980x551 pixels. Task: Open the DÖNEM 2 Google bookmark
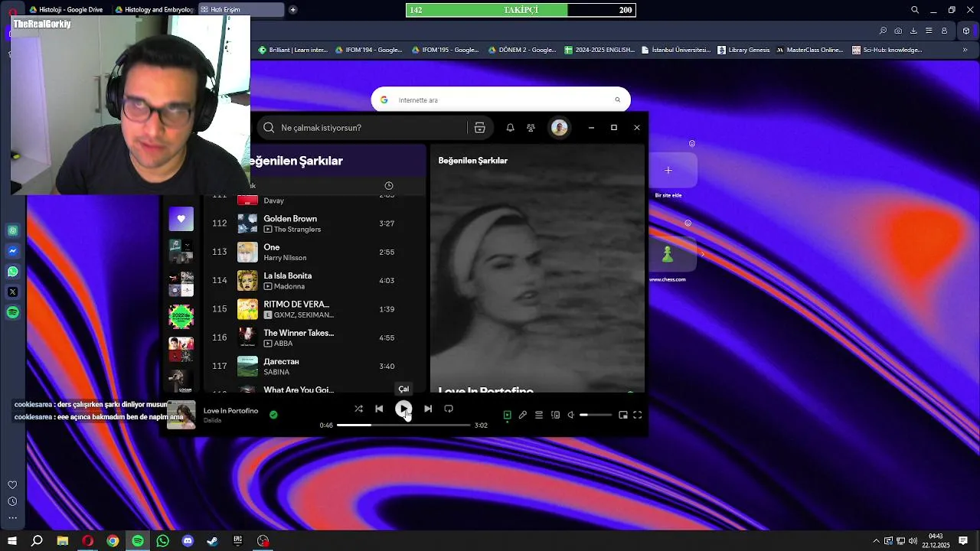pos(522,50)
